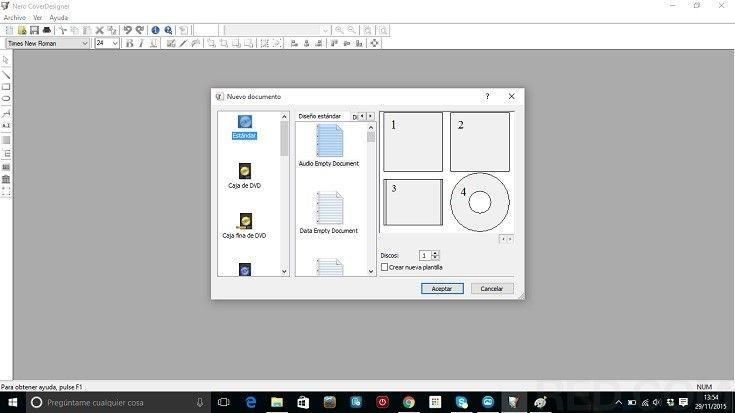Choose the Caja de DVD icon
The image size is (735, 413).
[244, 172]
